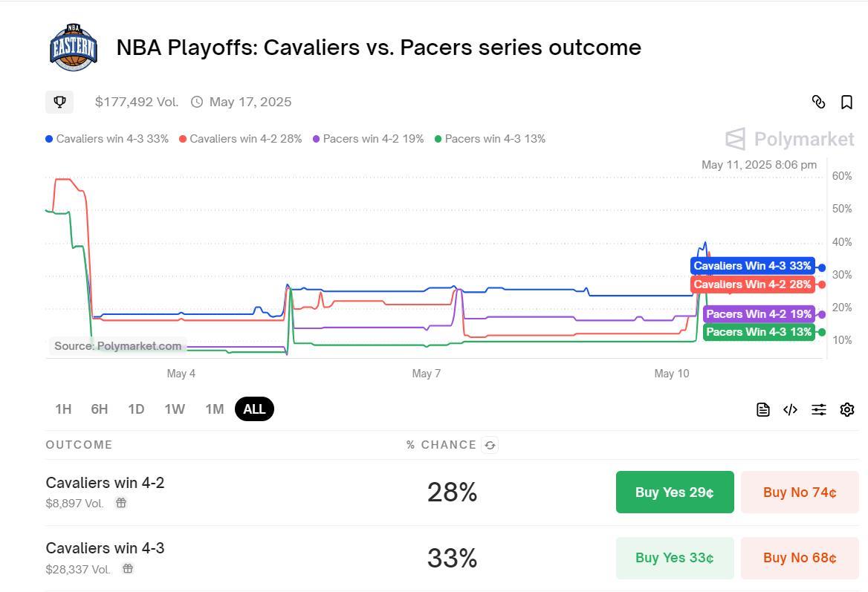
Task: Click gift icon under Cavaliers win 4-3
Action: tap(128, 569)
